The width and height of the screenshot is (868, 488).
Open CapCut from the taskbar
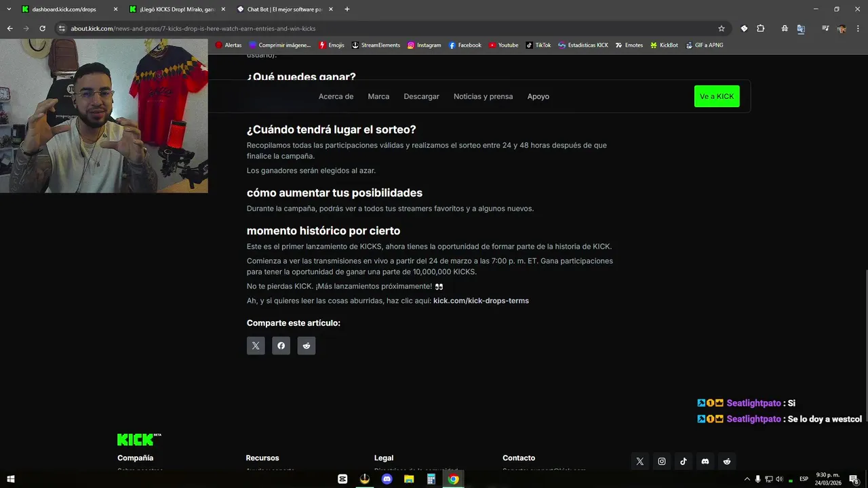(342, 479)
